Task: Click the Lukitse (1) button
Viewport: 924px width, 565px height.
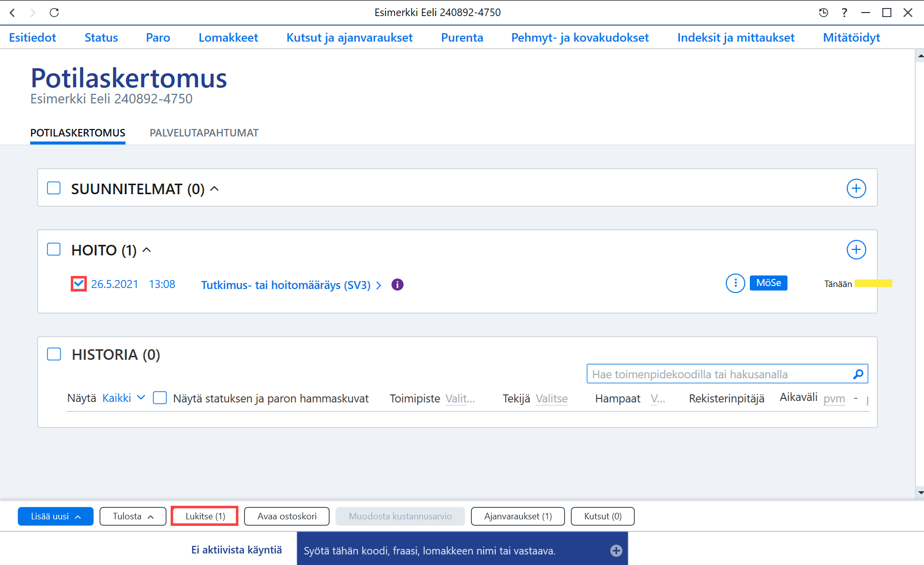Action: coord(205,516)
